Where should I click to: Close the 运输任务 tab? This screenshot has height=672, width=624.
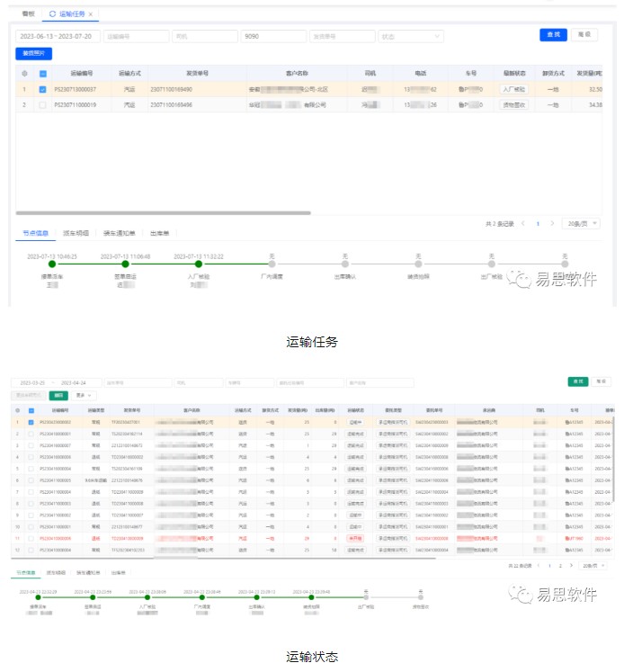[91, 14]
